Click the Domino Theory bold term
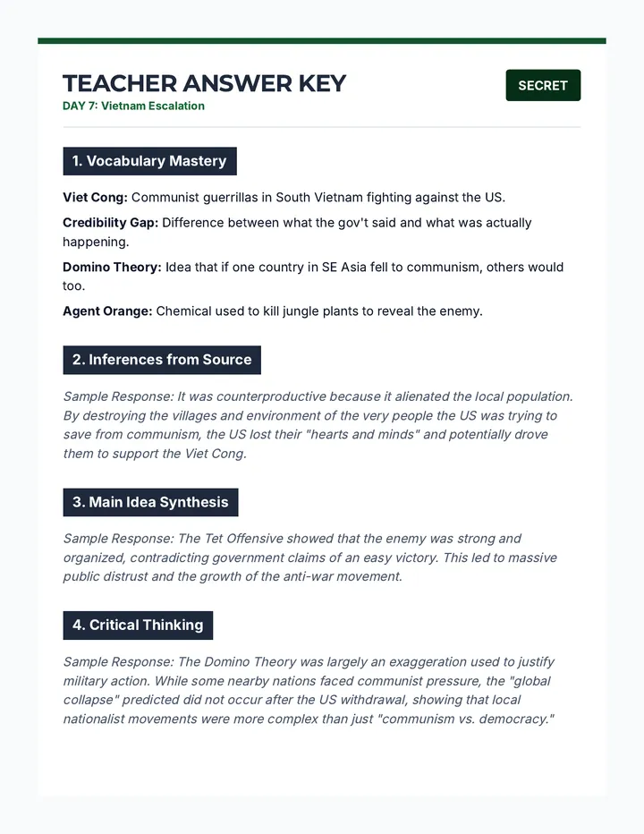This screenshot has width=644, height=834. [x=112, y=267]
